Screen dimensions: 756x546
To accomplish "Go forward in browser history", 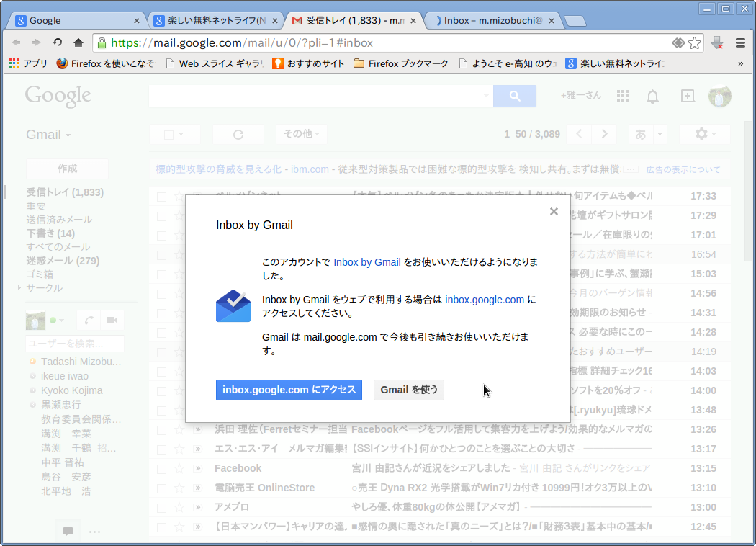I will pos(37,43).
